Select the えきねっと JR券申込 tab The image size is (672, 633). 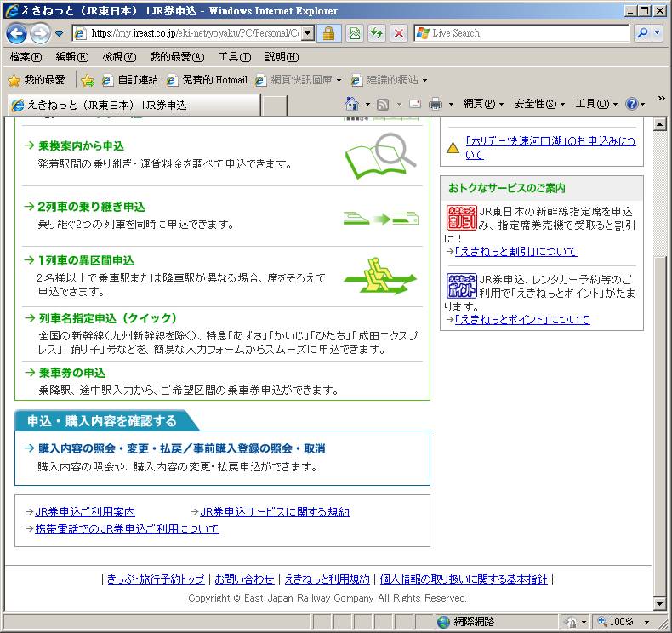(134, 105)
